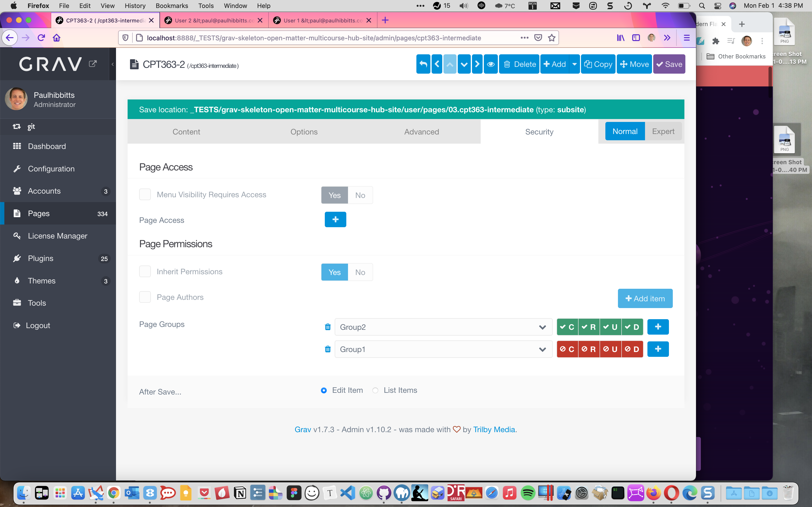Open the Delete page action
The image size is (812, 507).
519,64
